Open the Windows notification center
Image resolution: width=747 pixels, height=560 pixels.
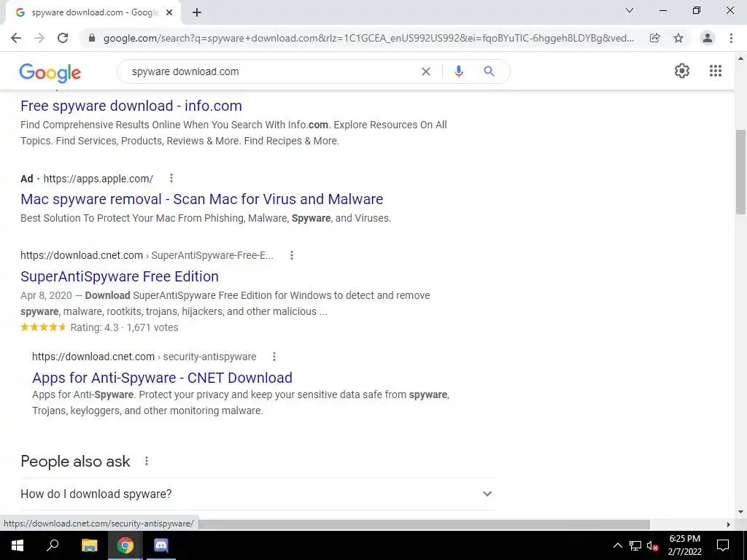pyautogui.click(x=723, y=545)
